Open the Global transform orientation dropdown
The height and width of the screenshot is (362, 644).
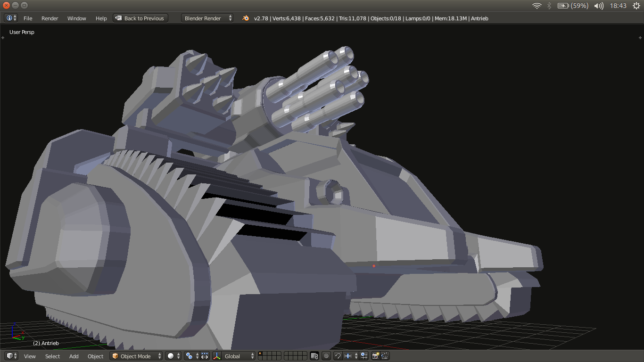coord(239,356)
